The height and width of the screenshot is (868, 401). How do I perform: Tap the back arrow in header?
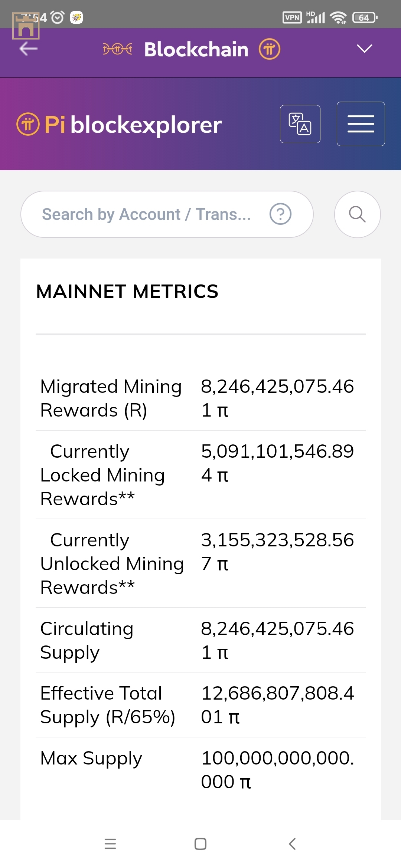click(29, 49)
